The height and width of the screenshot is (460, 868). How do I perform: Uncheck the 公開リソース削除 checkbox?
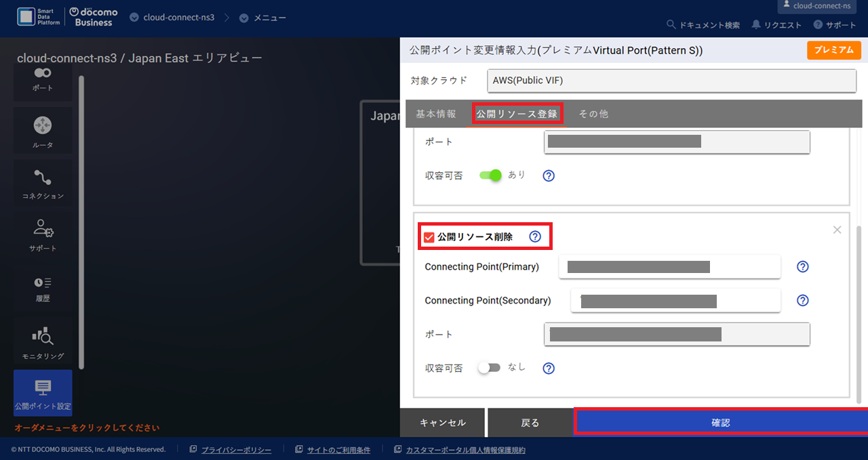(x=429, y=236)
